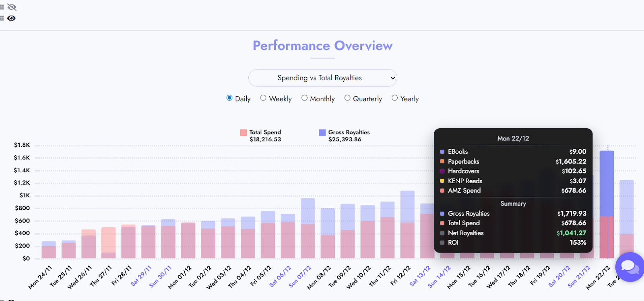
Task: Toggle the crossed-out eye to show hidden widget
Action: click(12, 7)
